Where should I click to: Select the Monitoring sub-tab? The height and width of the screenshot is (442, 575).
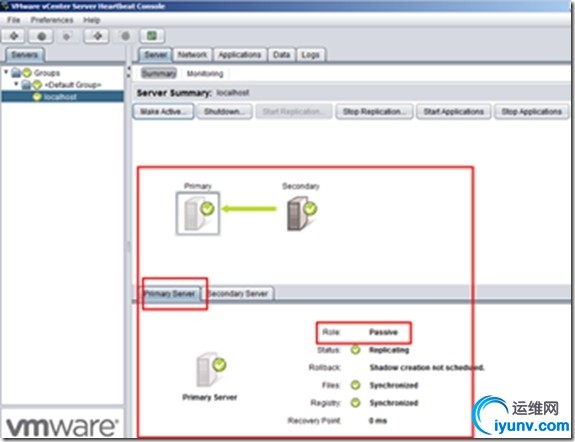(x=205, y=74)
